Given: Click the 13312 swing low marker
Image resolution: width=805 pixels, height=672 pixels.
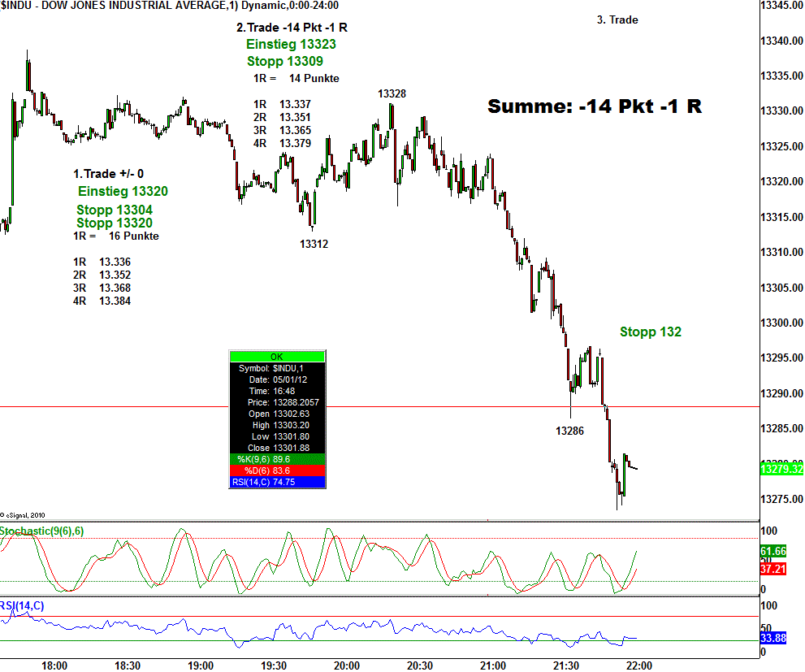Looking at the screenshot, I should pos(314,243).
